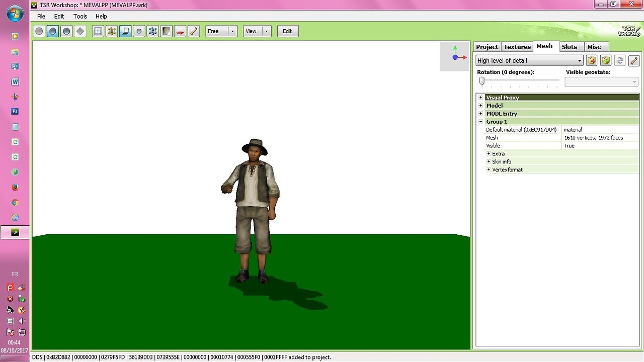Toggle the highlighted ground shadow toolbar button
This screenshot has width=644, height=362.
click(x=125, y=31)
